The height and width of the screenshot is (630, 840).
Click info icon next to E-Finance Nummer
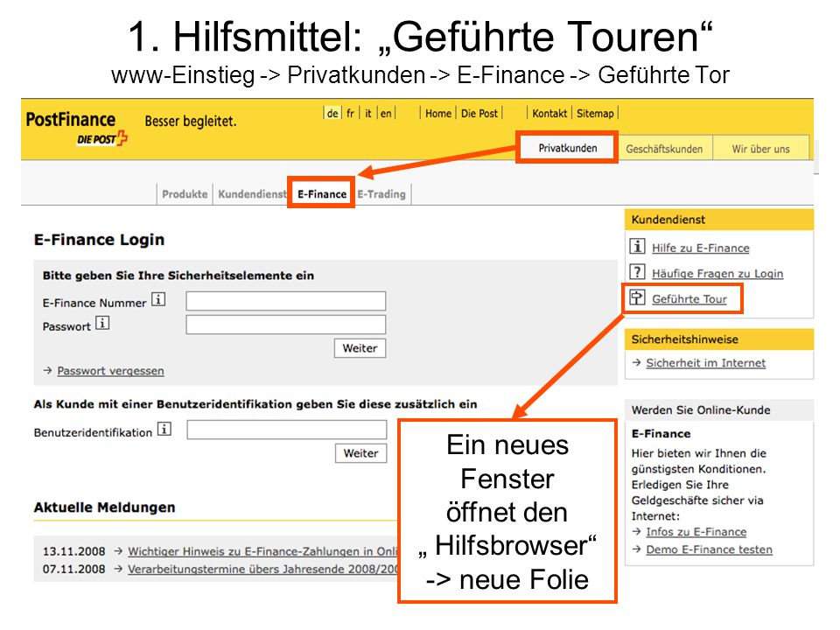158,299
